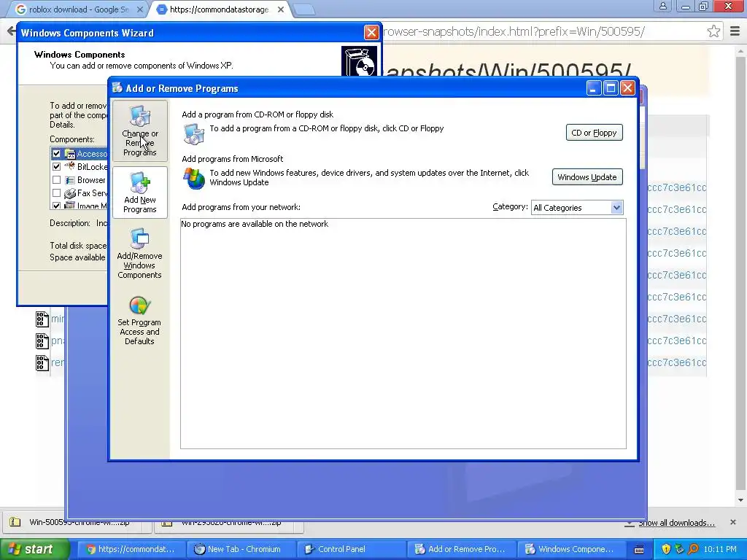
Task: Open Set Program Access and Defaults
Action: pos(139,320)
